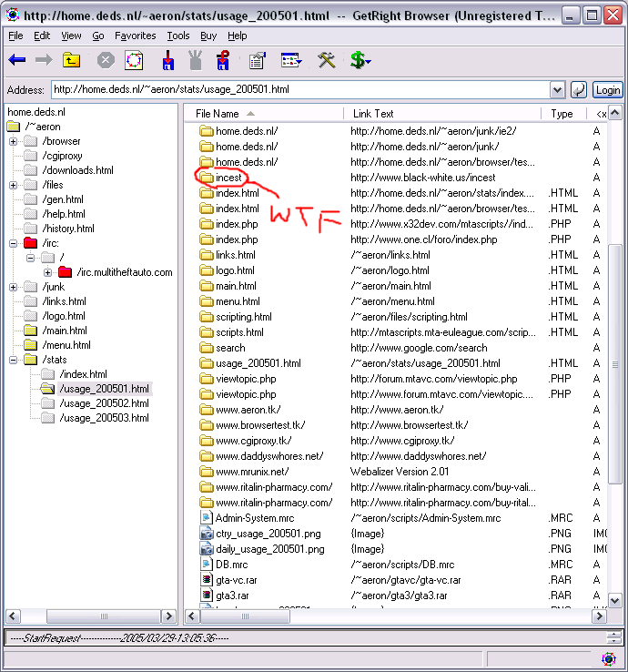
Task: Click the tree pane scroll right arrow
Action: pyautogui.click(x=168, y=616)
